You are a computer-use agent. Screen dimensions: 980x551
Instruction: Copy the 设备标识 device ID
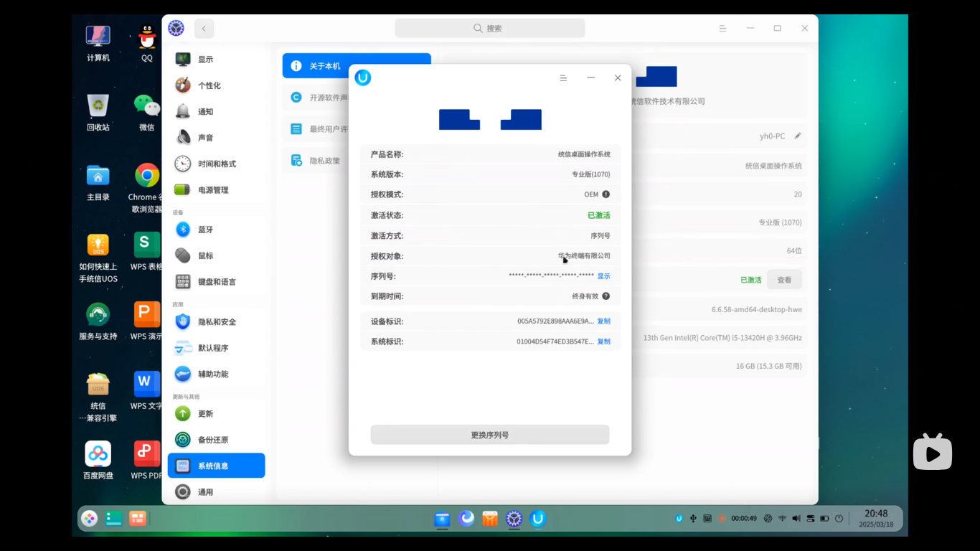[x=604, y=321]
